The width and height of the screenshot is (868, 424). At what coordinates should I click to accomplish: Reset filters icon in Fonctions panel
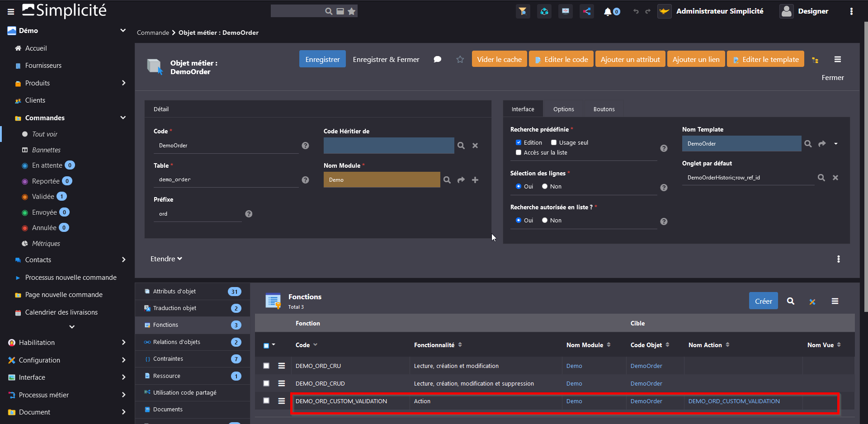[x=812, y=302]
